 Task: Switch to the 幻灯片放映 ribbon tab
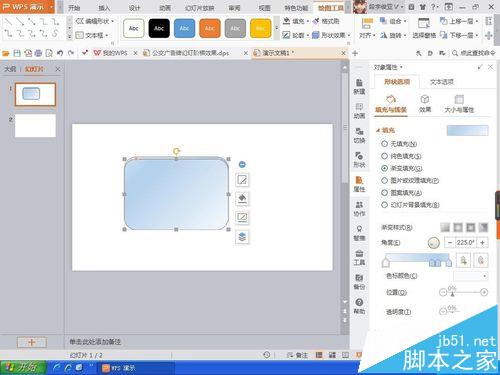(x=199, y=8)
